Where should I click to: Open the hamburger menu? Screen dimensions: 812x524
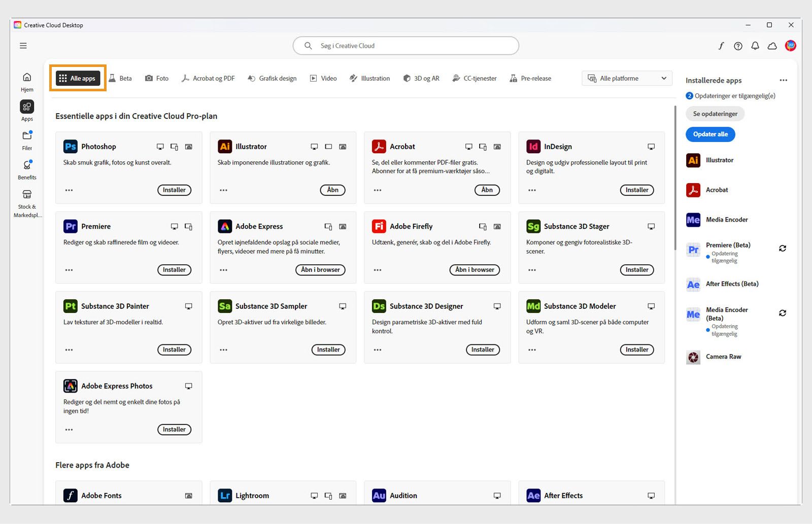(23, 45)
